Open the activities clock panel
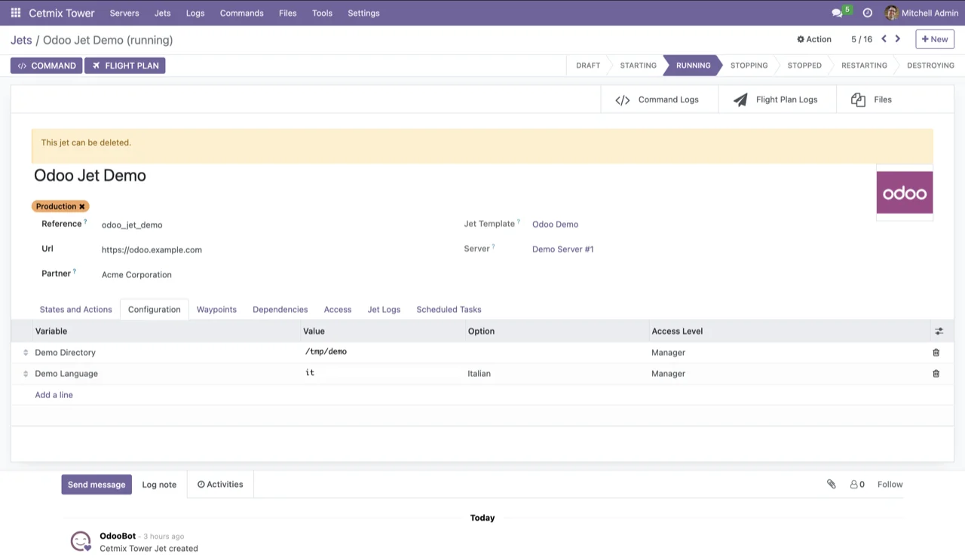 pyautogui.click(x=868, y=13)
